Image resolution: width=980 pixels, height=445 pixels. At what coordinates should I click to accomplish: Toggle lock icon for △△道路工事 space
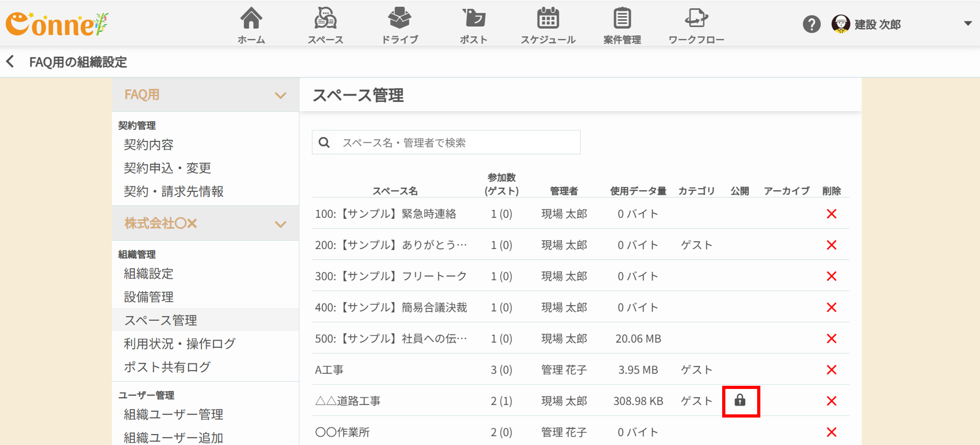[740, 400]
